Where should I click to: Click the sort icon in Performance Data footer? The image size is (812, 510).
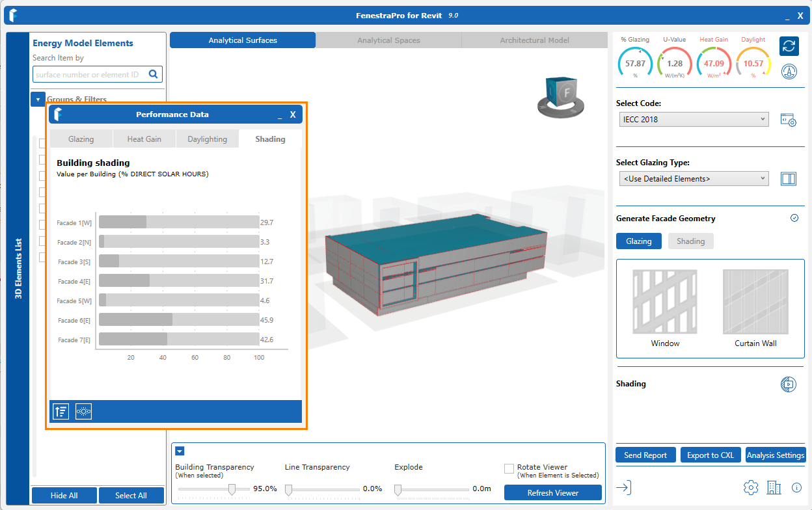point(61,411)
